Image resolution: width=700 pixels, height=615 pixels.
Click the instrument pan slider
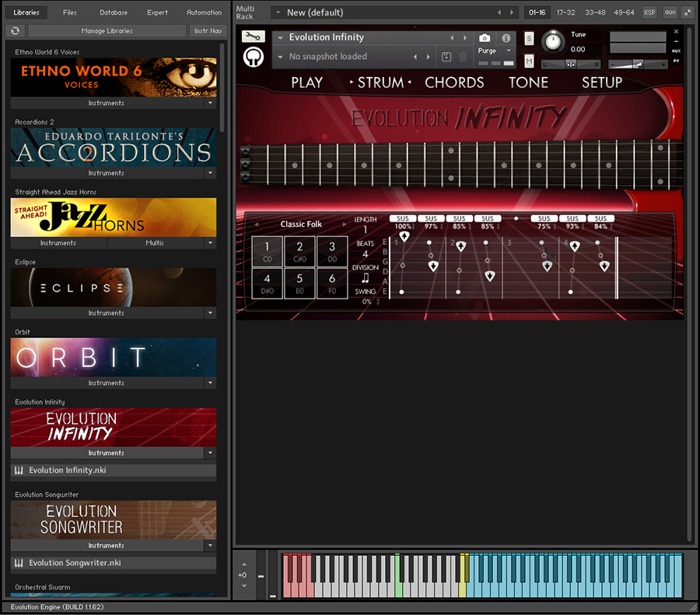click(x=571, y=65)
